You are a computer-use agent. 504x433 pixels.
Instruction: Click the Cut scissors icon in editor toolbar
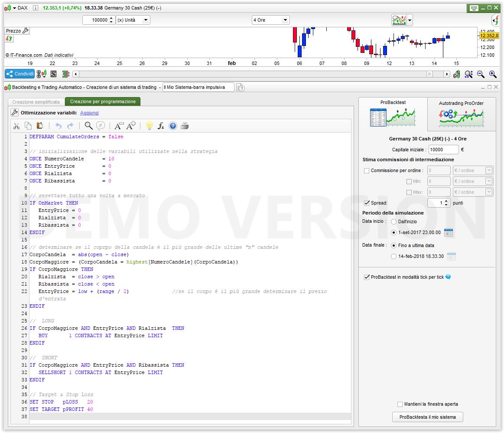point(16,126)
